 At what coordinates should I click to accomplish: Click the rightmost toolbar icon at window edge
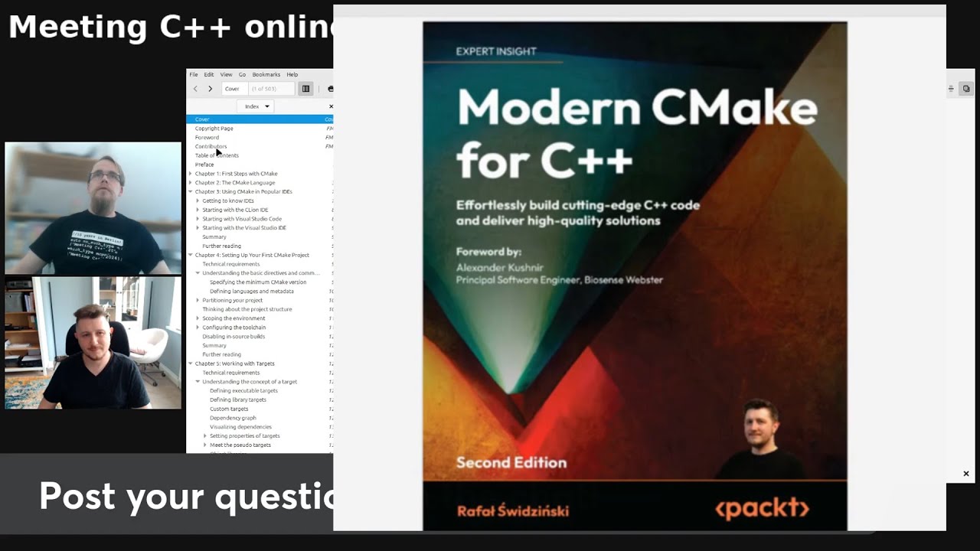pos(966,89)
